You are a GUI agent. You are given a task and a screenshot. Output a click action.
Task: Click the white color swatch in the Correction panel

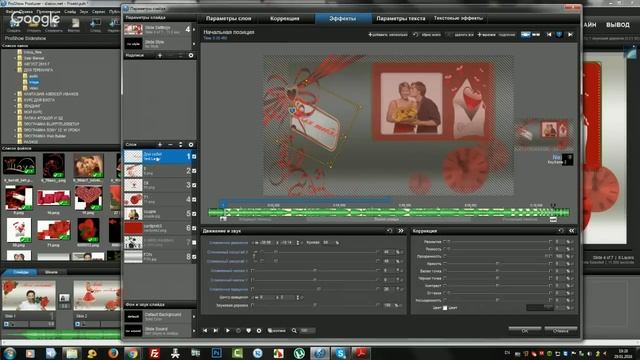point(445,308)
